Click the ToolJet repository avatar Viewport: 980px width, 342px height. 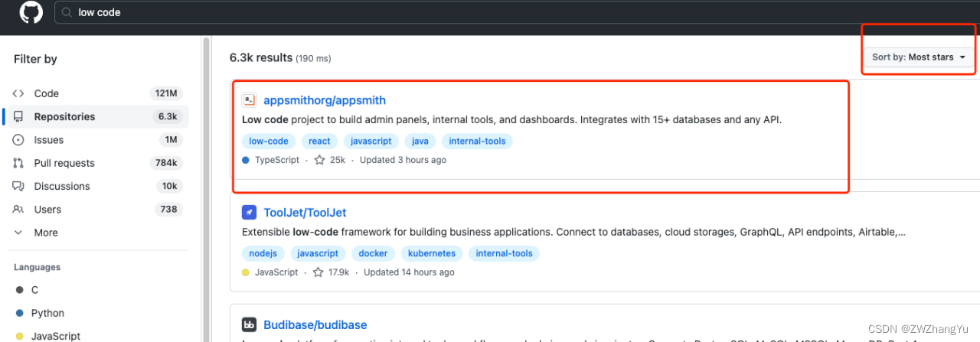click(249, 213)
